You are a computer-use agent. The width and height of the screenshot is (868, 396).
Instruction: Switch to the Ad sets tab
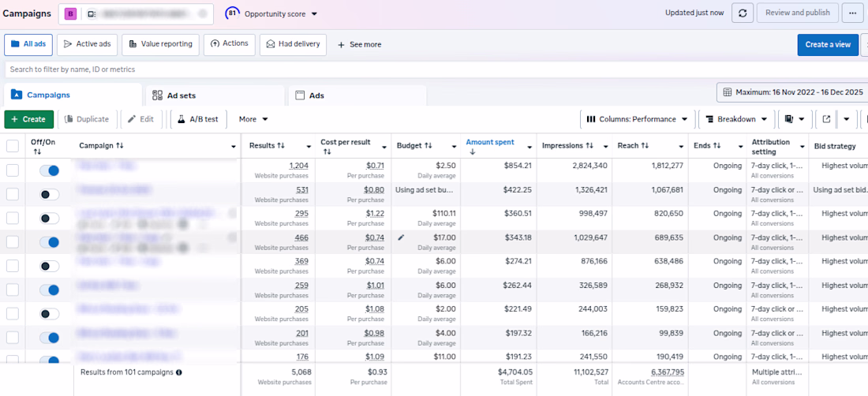point(215,95)
